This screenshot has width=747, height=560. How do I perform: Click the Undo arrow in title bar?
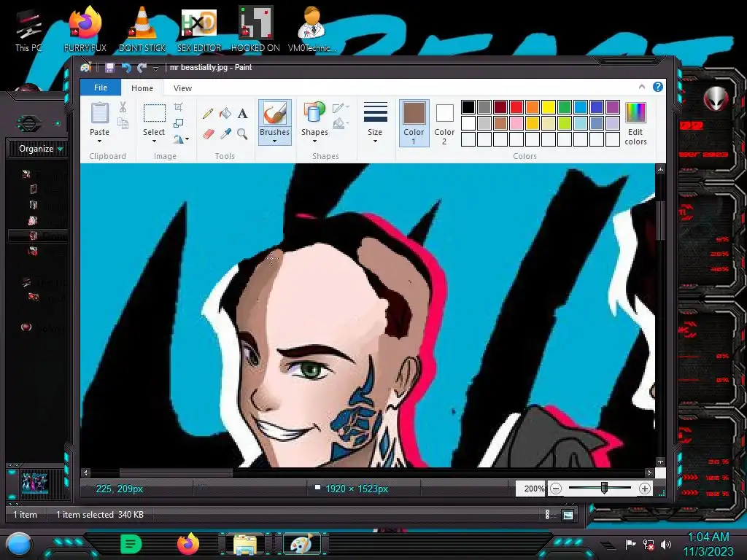pos(126,68)
